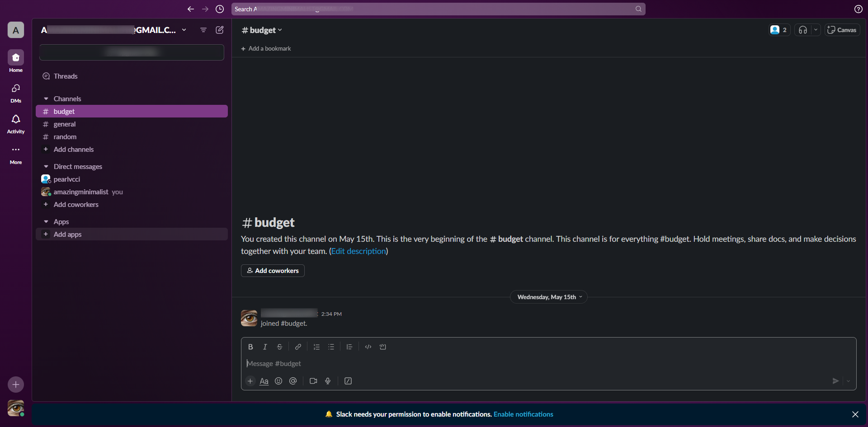This screenshot has height=427, width=868.
Task: Open the history clock icon
Action: point(220,9)
